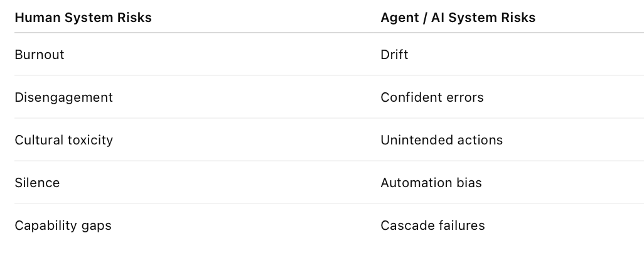This screenshot has width=644, height=255.
Task: Click the Silence table cell
Action: pyautogui.click(x=37, y=183)
